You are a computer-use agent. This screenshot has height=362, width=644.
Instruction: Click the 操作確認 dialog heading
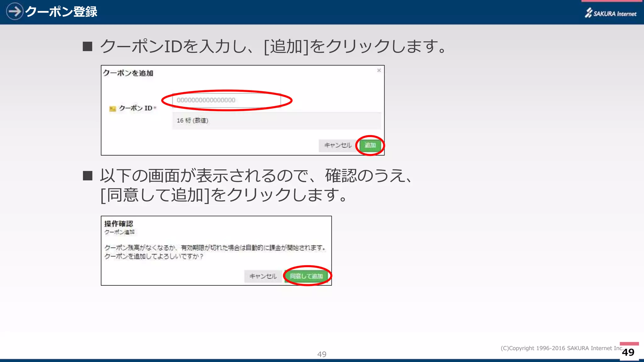pyautogui.click(x=119, y=224)
